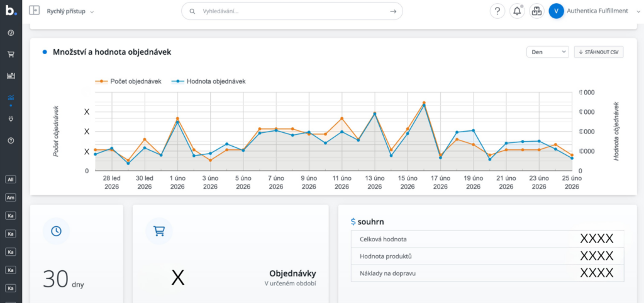Click the sidebar panel toggle icon
This screenshot has width=644, height=303.
34,11
